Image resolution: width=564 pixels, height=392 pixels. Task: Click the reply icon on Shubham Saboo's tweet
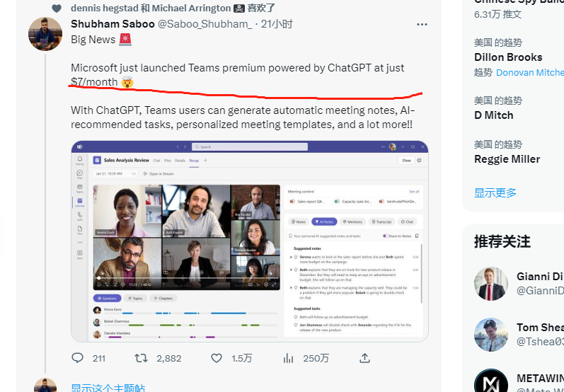click(78, 358)
